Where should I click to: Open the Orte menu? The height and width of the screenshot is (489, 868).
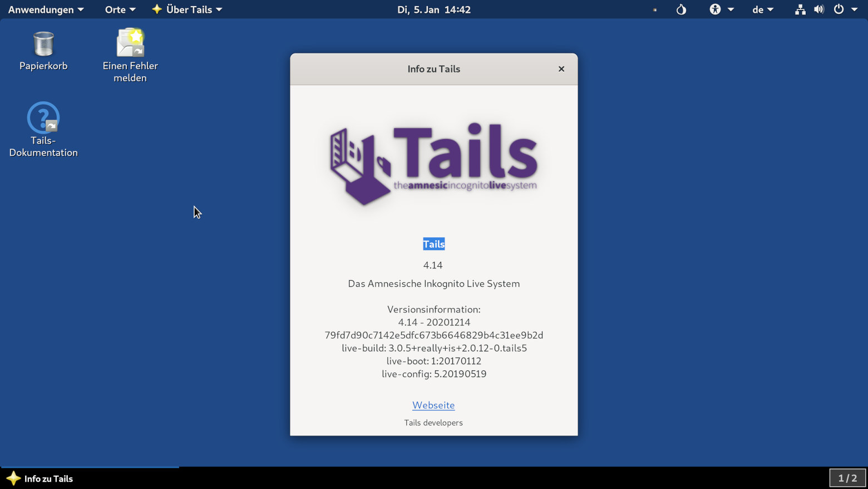[x=120, y=9]
